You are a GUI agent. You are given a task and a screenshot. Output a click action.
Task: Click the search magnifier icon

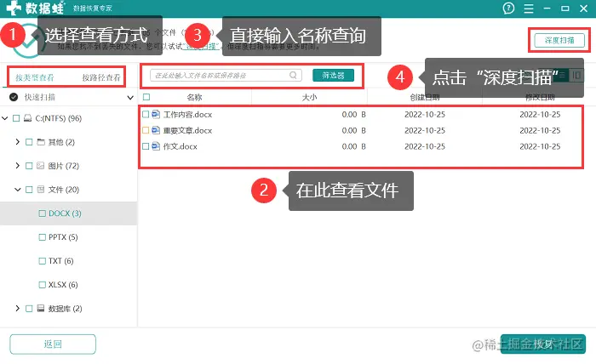[293, 75]
